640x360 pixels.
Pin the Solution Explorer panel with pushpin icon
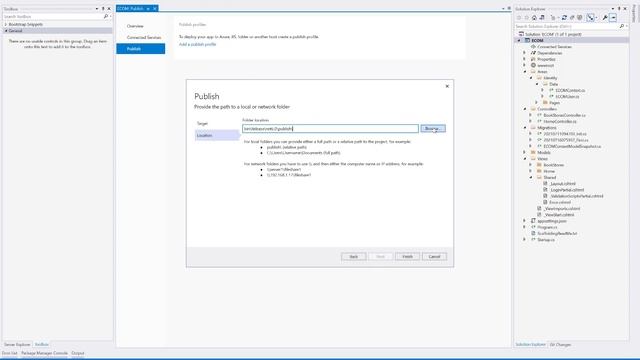(x=619, y=9)
